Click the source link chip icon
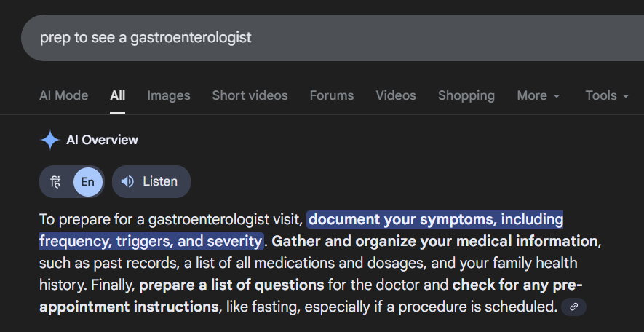The width and height of the screenshot is (644, 332). coord(573,307)
